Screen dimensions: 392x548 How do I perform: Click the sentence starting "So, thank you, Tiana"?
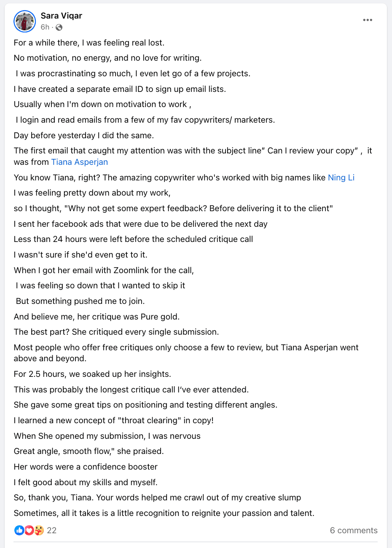click(157, 497)
